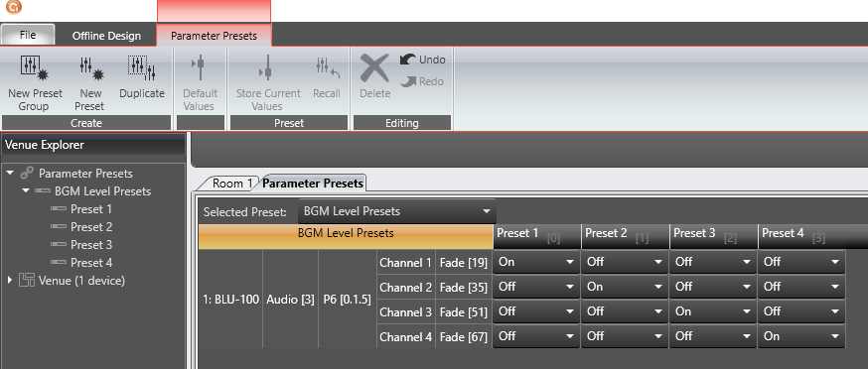Undo the last edit
The width and height of the screenshot is (868, 369).
pyautogui.click(x=423, y=60)
